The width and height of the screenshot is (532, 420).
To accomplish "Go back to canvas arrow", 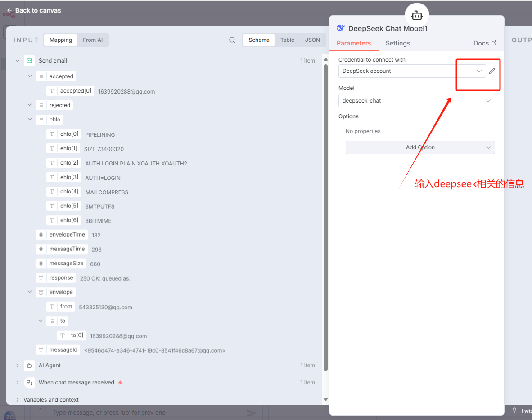I will click(9, 10).
